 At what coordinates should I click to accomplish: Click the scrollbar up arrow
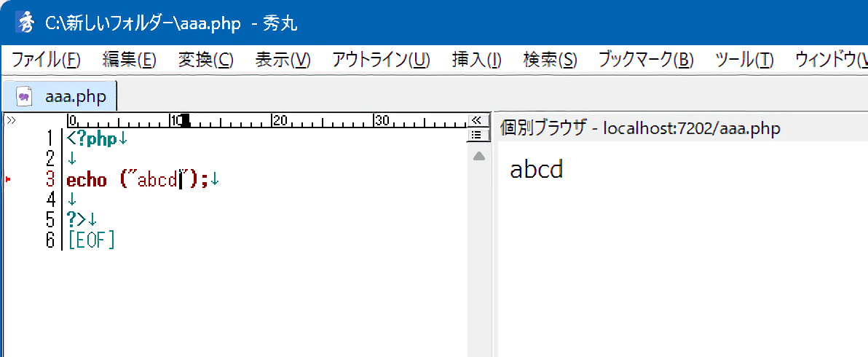click(x=478, y=156)
